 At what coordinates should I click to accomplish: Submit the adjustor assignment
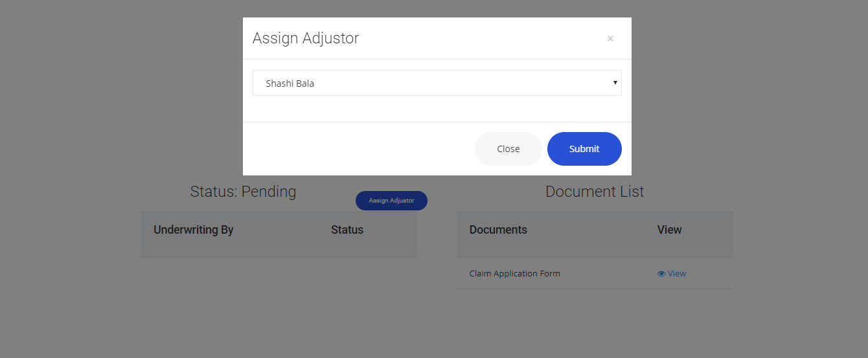tap(584, 149)
